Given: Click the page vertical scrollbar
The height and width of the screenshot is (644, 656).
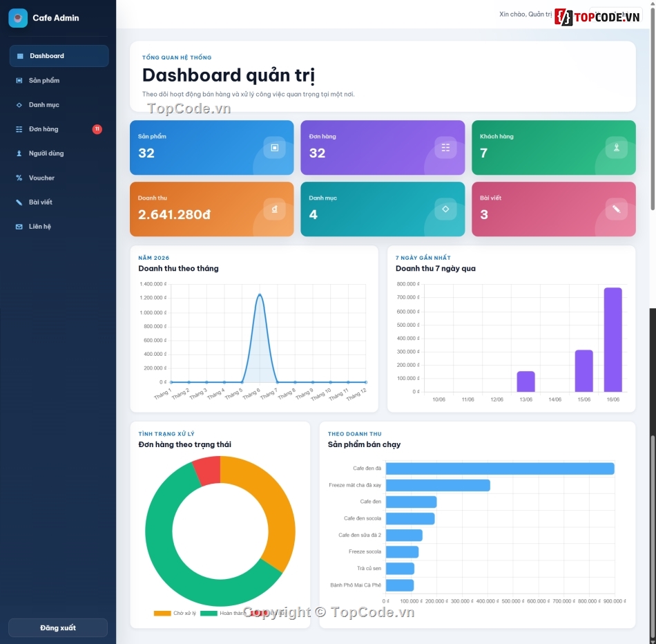Looking at the screenshot, I should point(653,104).
